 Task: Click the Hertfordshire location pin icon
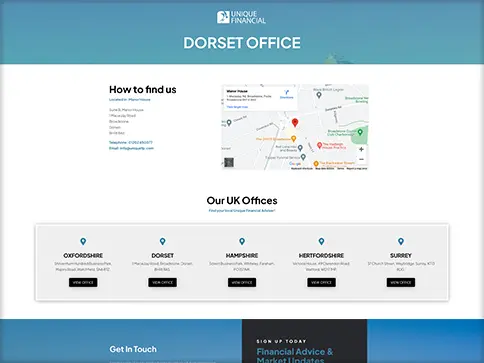pyautogui.click(x=321, y=241)
